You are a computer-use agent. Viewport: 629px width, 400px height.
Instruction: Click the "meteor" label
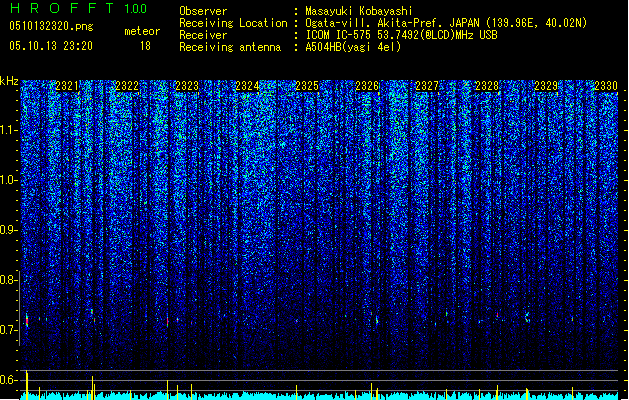[x=142, y=31]
